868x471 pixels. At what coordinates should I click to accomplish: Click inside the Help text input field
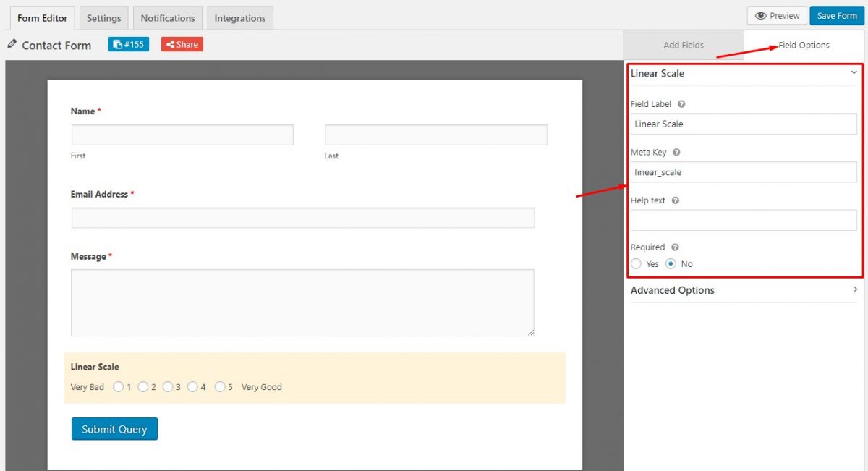coord(743,219)
